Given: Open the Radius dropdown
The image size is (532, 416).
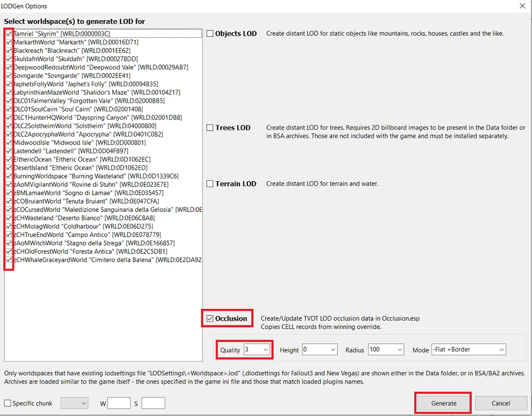Looking at the screenshot, I should (x=386, y=350).
